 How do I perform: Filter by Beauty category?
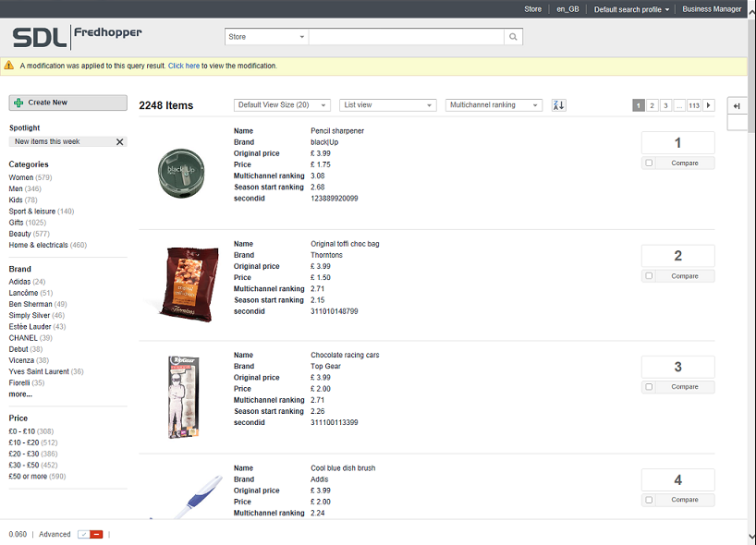point(29,234)
